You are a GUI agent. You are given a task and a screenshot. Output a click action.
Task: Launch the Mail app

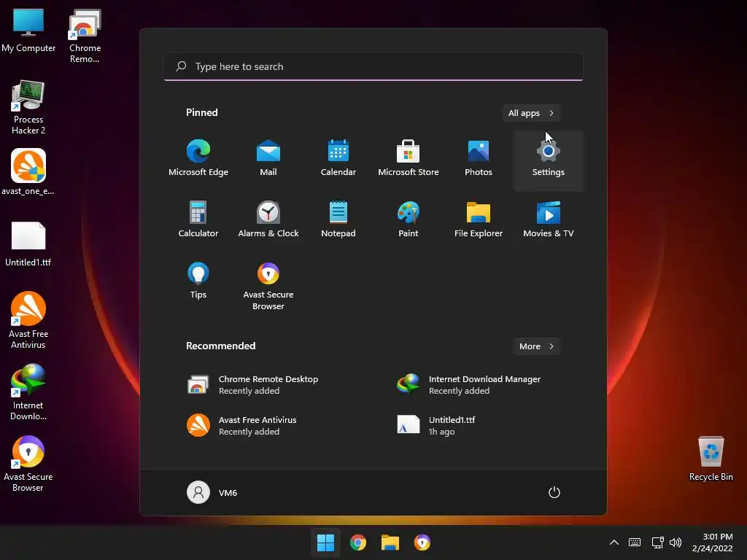[x=268, y=160]
